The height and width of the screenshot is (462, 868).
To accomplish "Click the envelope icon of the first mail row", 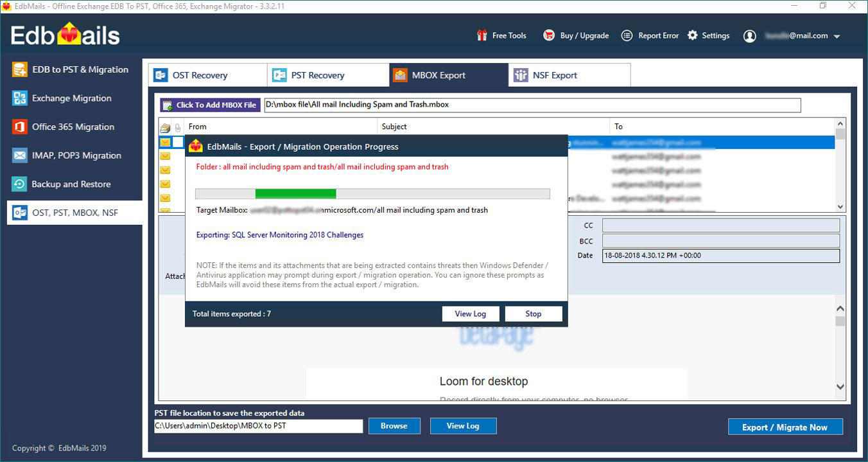I will pos(165,142).
